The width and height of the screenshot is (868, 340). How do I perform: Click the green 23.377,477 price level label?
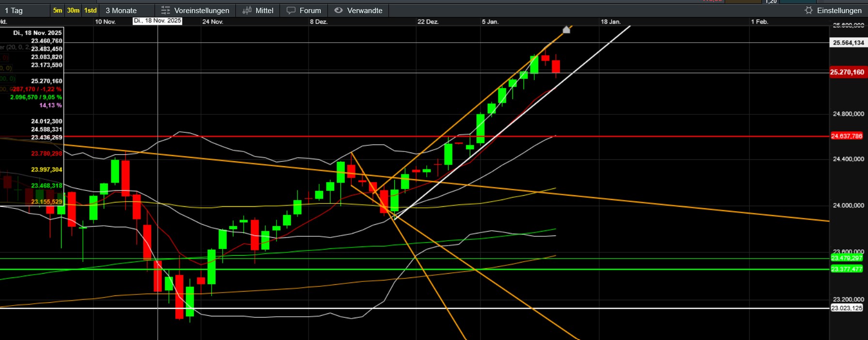click(847, 269)
